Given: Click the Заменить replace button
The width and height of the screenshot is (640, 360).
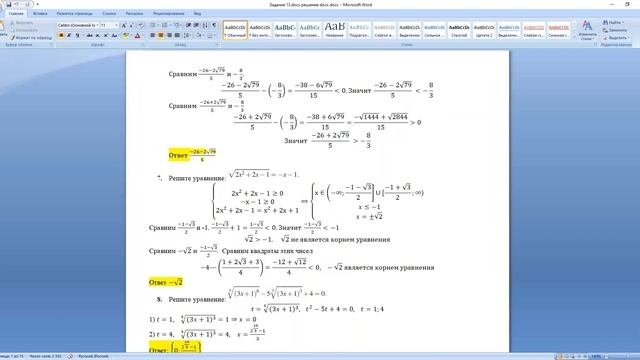Looking at the screenshot, I should coord(615,30).
